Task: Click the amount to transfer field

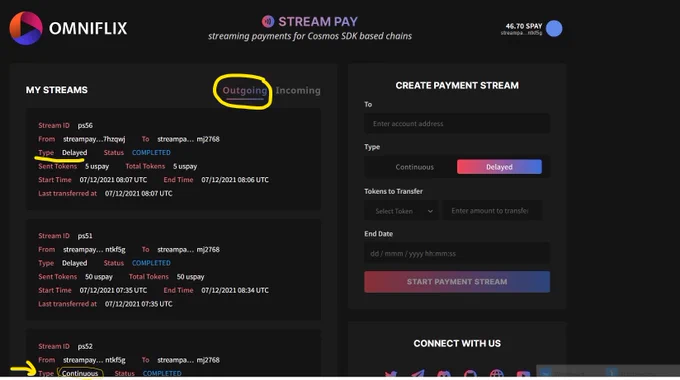Action: tap(492, 211)
